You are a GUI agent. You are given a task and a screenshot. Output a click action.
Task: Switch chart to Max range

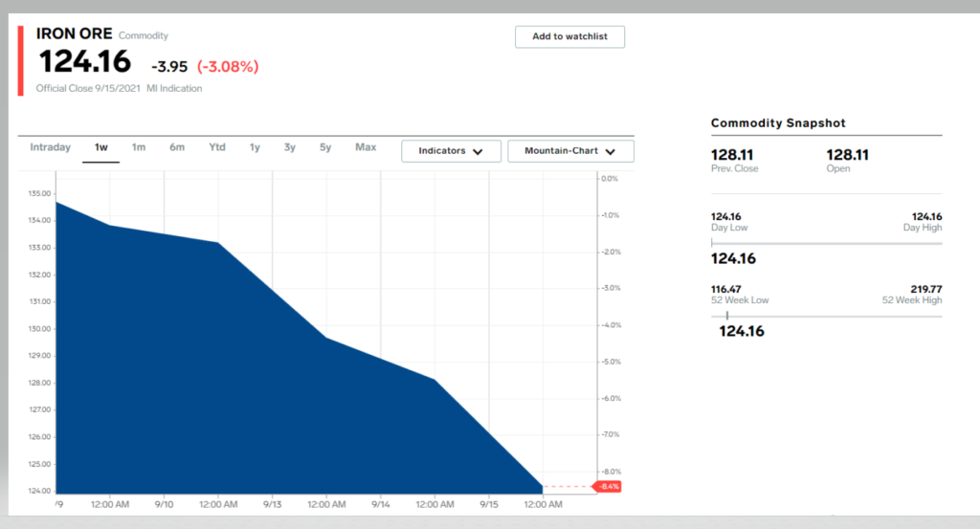[x=366, y=147]
